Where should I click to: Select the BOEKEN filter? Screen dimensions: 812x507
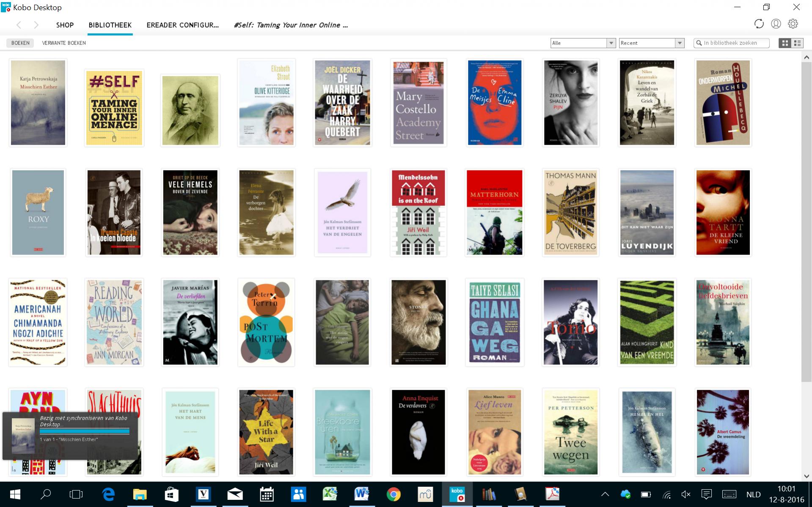tap(20, 43)
